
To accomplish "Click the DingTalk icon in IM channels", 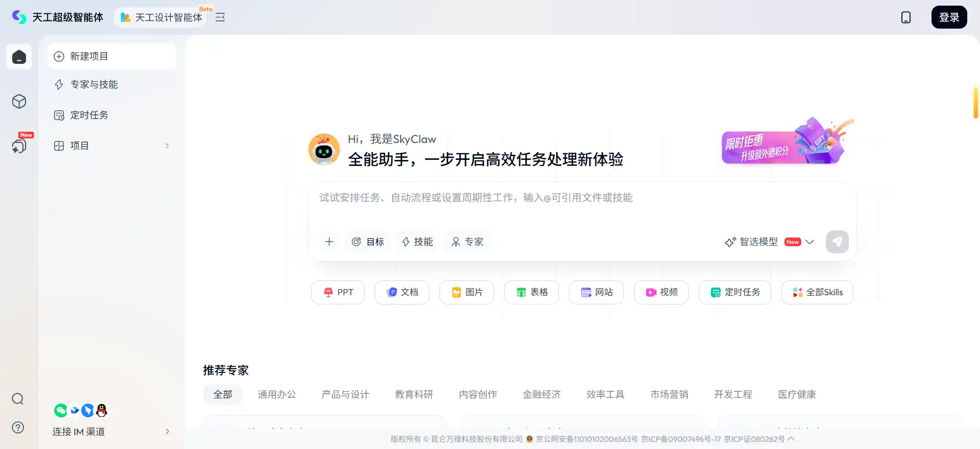I will tap(88, 410).
